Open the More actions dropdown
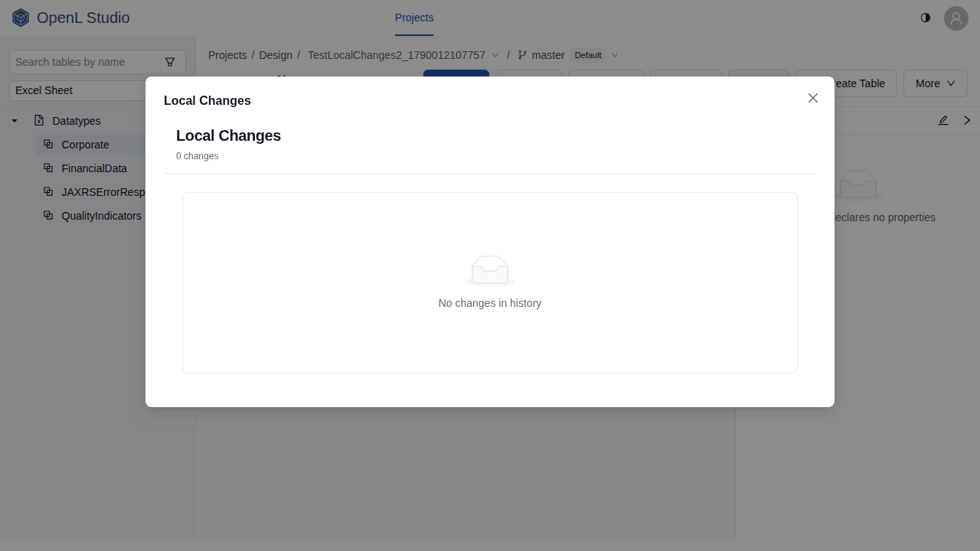This screenshot has width=980, height=551. tap(936, 83)
